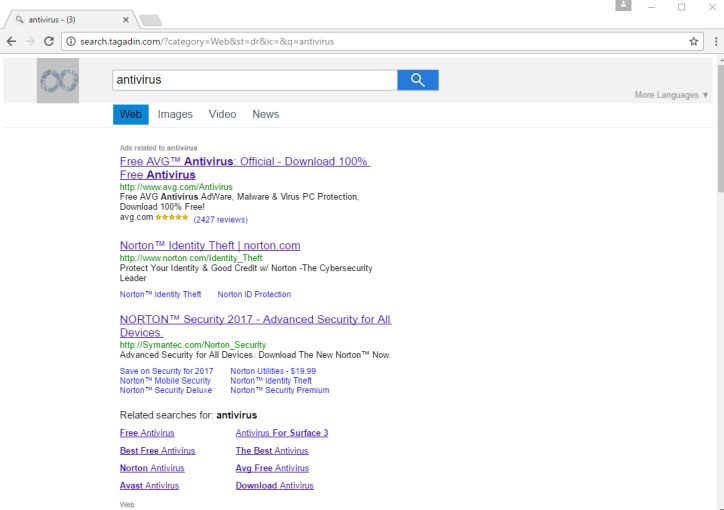The height and width of the screenshot is (510, 724).
Task: Open a new tab
Action: click(x=151, y=20)
